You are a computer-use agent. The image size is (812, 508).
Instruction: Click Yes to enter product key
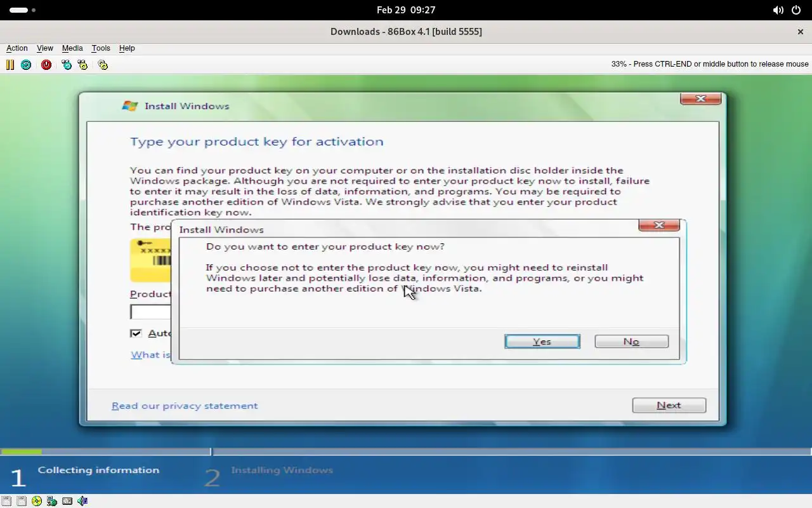[x=542, y=342]
